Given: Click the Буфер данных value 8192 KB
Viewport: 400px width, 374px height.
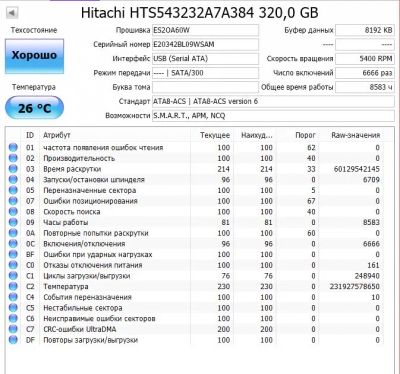Looking at the screenshot, I should 365,30.
